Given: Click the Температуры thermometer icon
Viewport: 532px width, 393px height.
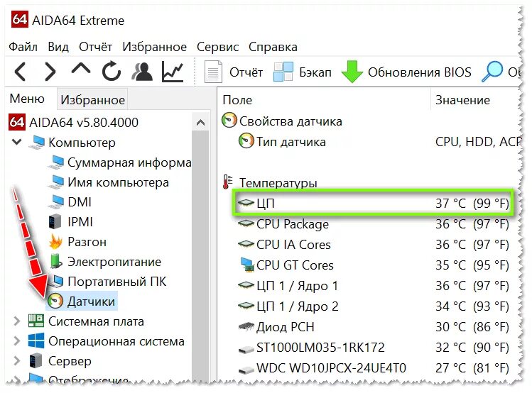Looking at the screenshot, I should [x=227, y=182].
